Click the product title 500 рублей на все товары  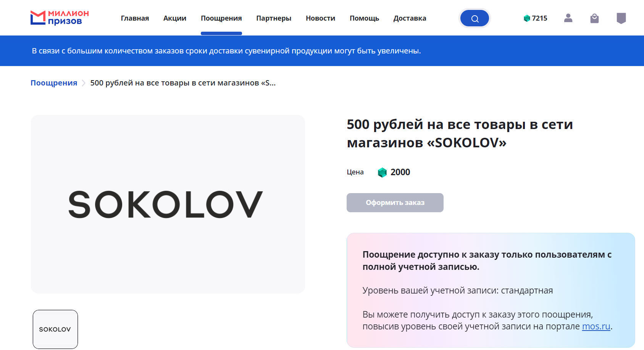coord(460,133)
